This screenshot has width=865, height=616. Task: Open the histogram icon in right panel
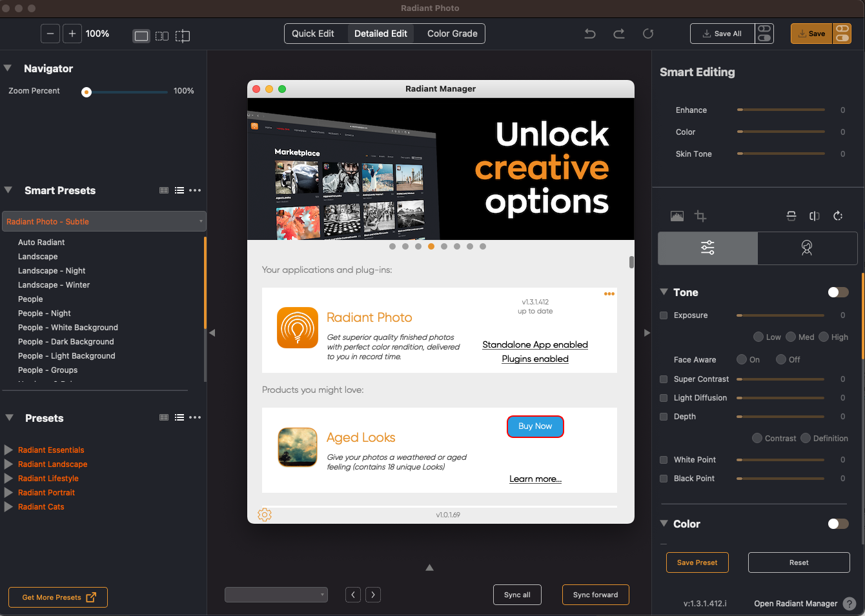[677, 216]
